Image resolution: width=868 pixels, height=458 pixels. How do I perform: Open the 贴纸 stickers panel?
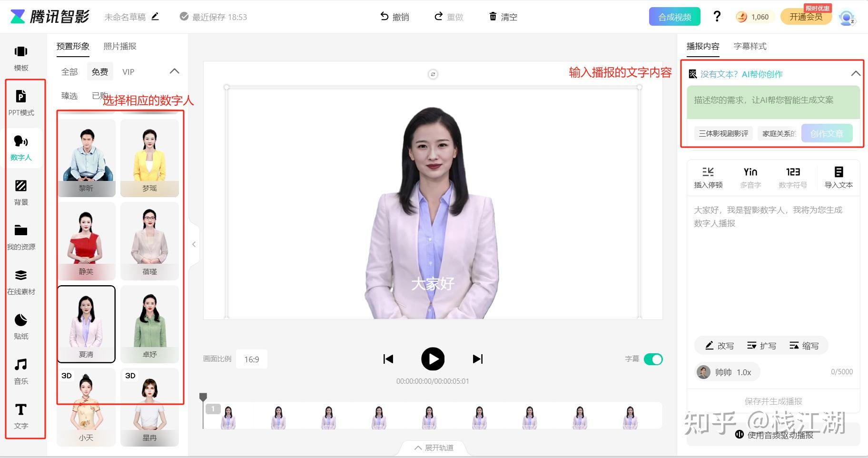[x=21, y=326]
